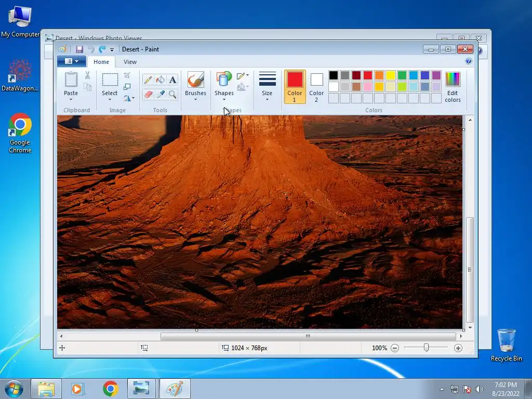Screen dimensions: 532x399
Task: Click the Resize icon in Image group
Action: [x=127, y=87]
